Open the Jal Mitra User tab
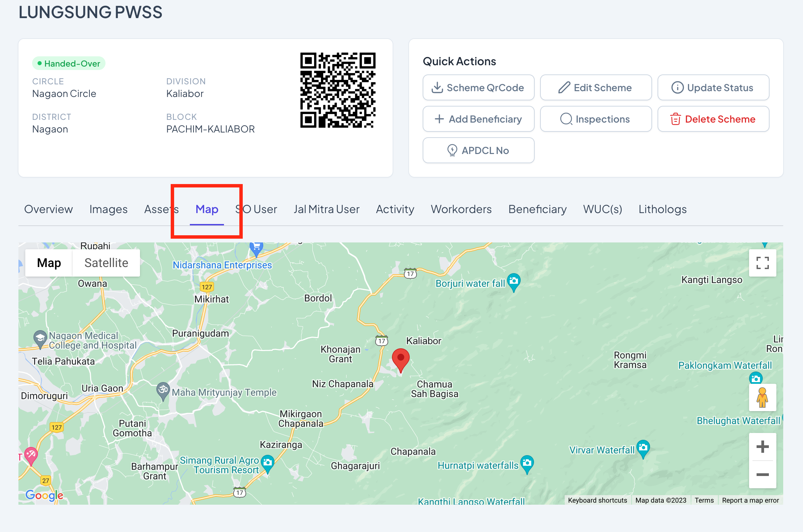This screenshot has width=803, height=532. pos(327,209)
